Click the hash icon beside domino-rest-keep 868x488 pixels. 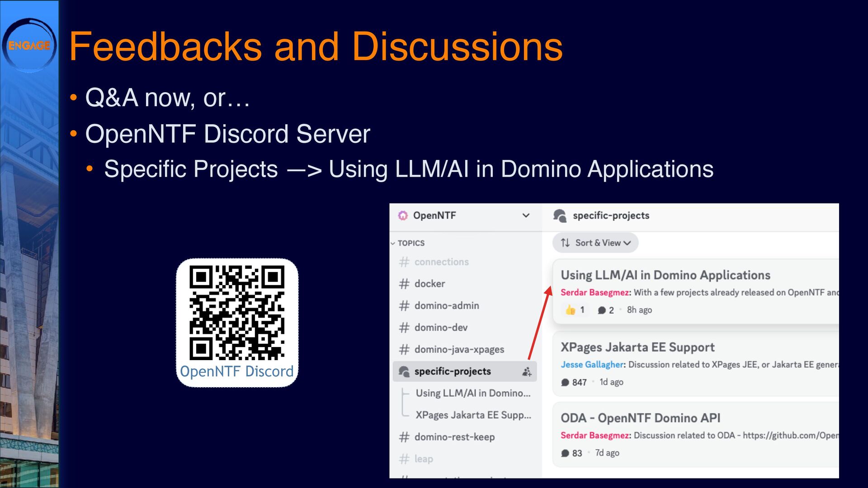(x=404, y=437)
